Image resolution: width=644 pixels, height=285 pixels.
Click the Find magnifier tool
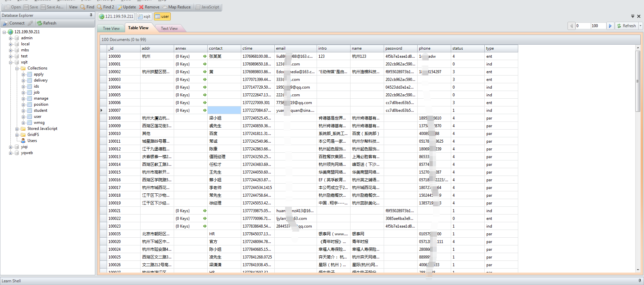pyautogui.click(x=87, y=7)
